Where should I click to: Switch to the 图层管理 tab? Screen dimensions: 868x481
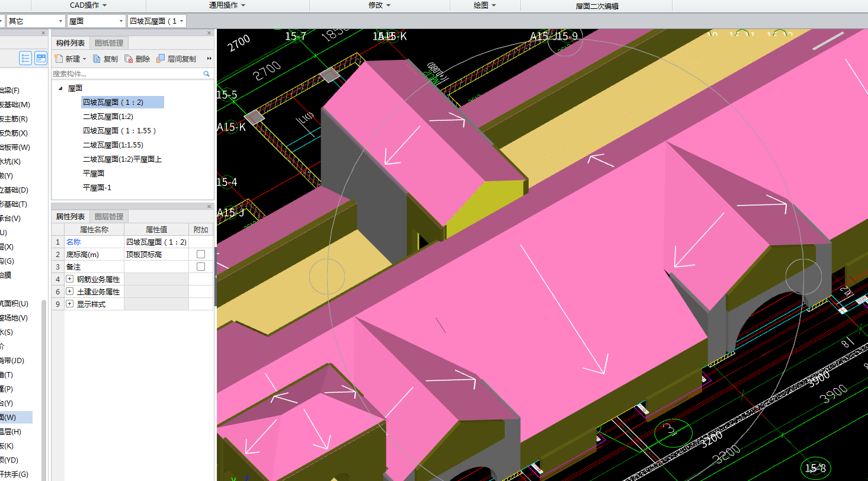click(108, 216)
